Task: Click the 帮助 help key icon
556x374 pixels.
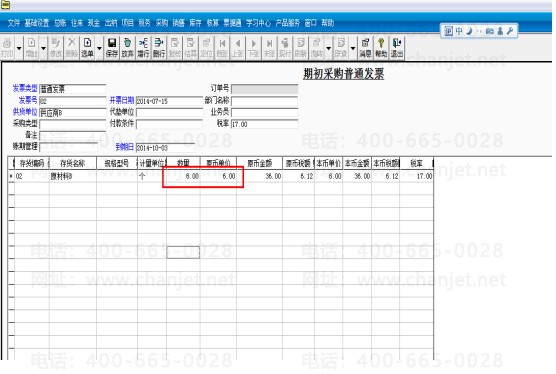Action: click(381, 48)
